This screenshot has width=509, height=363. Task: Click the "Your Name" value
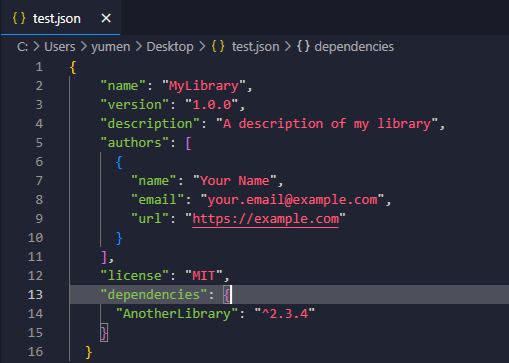[x=235, y=181]
